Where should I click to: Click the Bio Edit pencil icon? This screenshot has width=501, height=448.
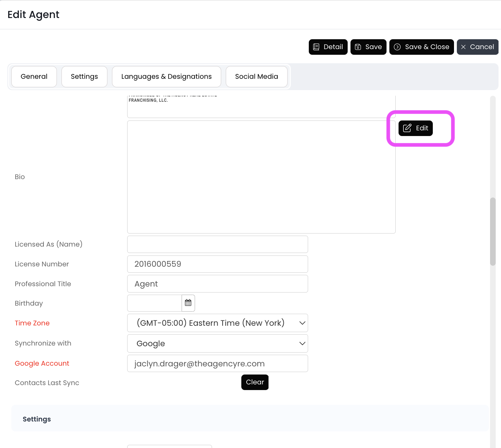(x=407, y=128)
